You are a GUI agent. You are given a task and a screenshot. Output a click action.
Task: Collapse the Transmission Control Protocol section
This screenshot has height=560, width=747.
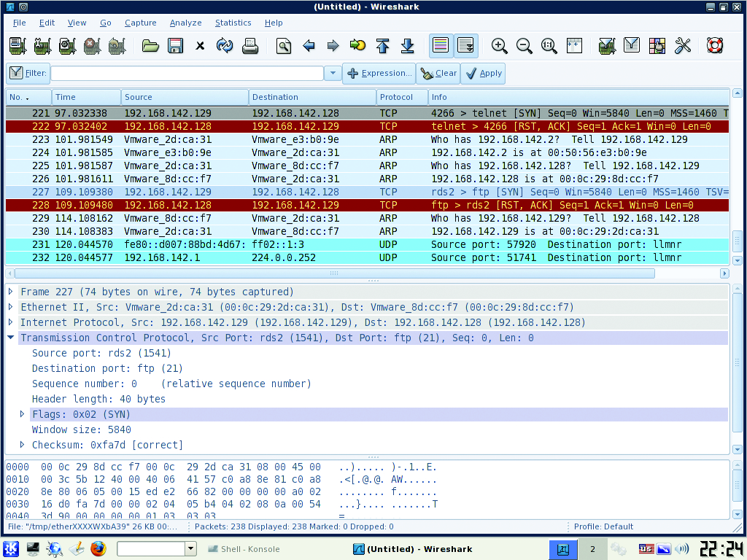pyautogui.click(x=11, y=338)
